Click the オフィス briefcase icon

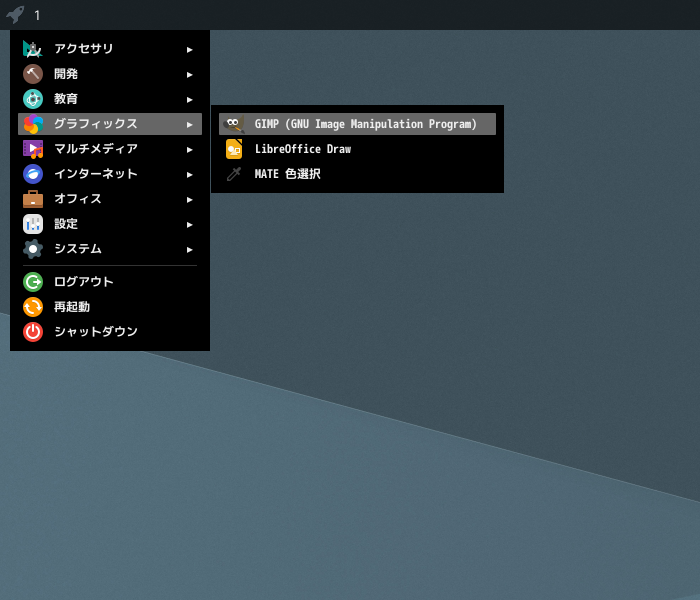[x=33, y=199]
